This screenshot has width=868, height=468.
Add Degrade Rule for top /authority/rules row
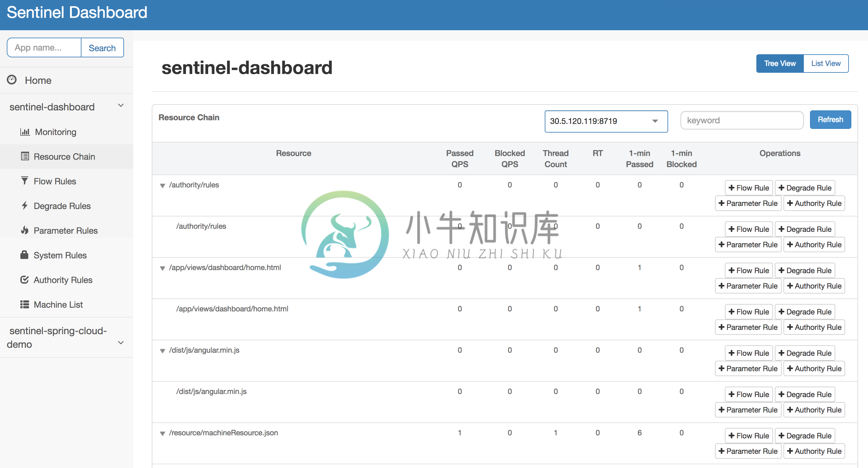tap(805, 188)
